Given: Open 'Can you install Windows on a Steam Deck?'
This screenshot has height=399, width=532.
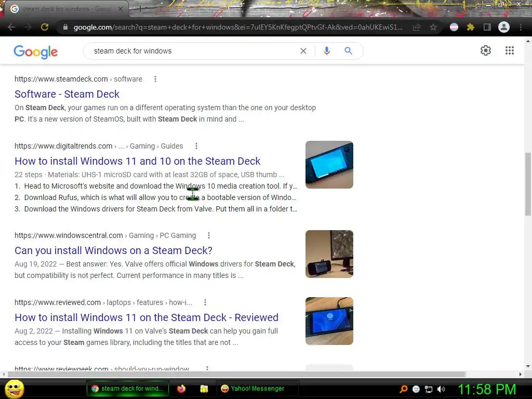Looking at the screenshot, I should coord(113,250).
